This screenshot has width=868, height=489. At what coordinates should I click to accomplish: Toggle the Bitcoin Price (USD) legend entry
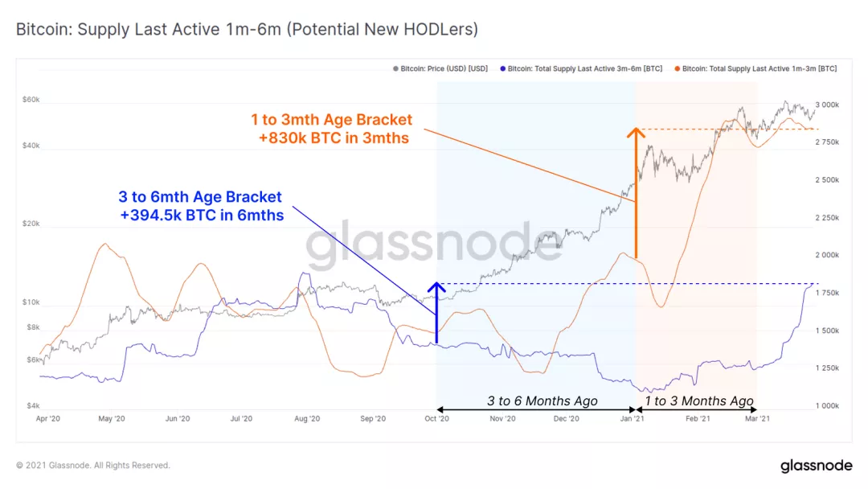(440, 68)
